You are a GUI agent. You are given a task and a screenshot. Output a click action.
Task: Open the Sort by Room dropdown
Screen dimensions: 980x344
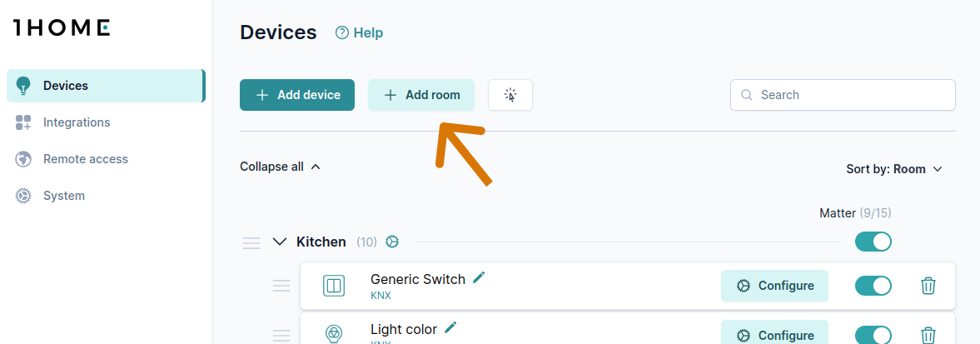tap(893, 169)
